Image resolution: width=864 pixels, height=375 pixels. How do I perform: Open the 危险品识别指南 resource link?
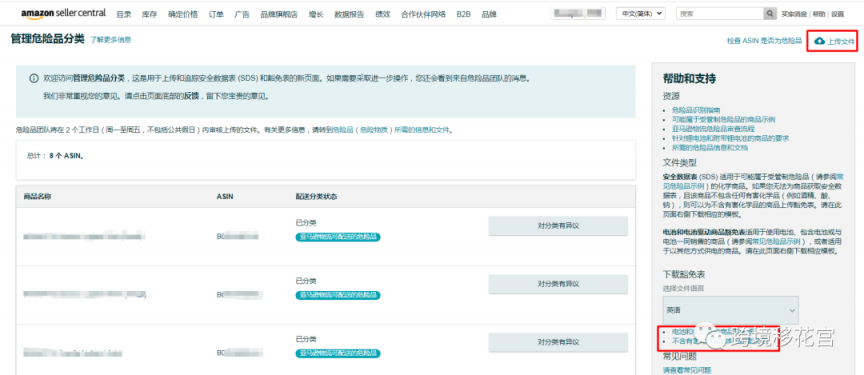pos(695,110)
